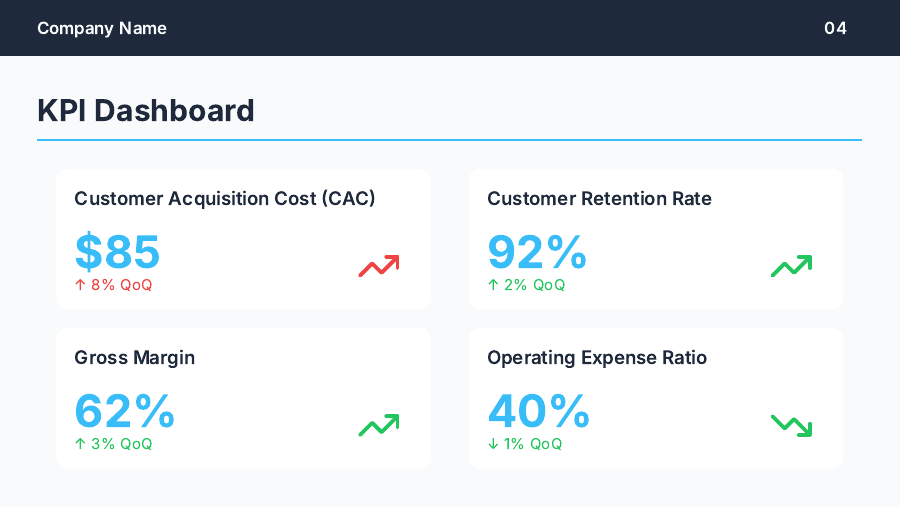Select the 92% retention value
The image size is (900, 507).
[537, 252]
